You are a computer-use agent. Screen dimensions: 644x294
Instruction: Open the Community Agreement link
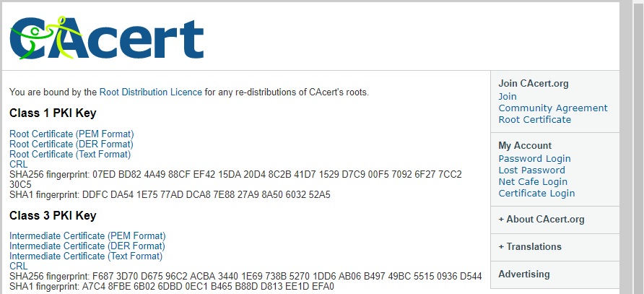[553, 108]
